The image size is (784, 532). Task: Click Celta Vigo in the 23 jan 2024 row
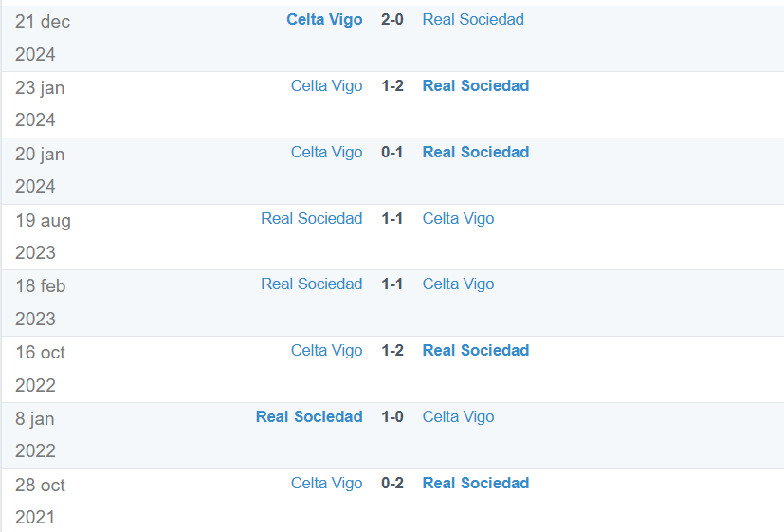coord(326,86)
